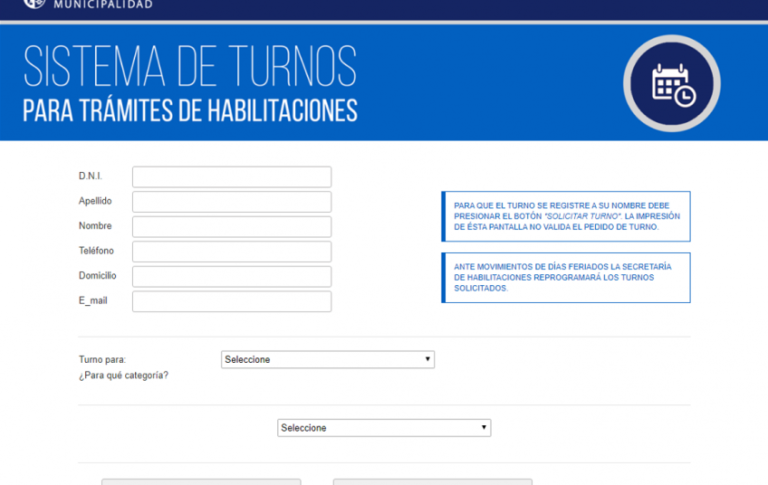
Task: Click the calendar clock icon in banner
Action: point(671,84)
